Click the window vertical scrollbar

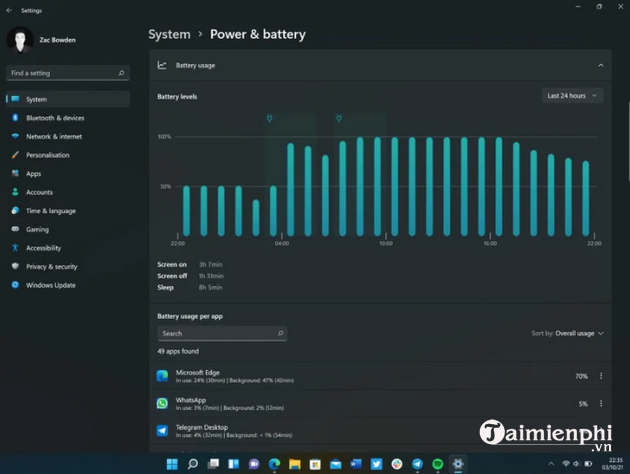[x=628, y=141]
